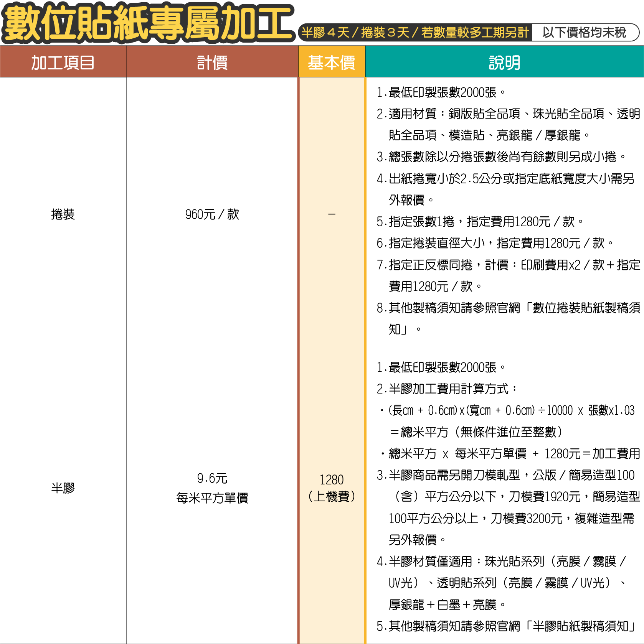Click the 半膠4天/捲裝3天 lead time banner

coord(414,33)
